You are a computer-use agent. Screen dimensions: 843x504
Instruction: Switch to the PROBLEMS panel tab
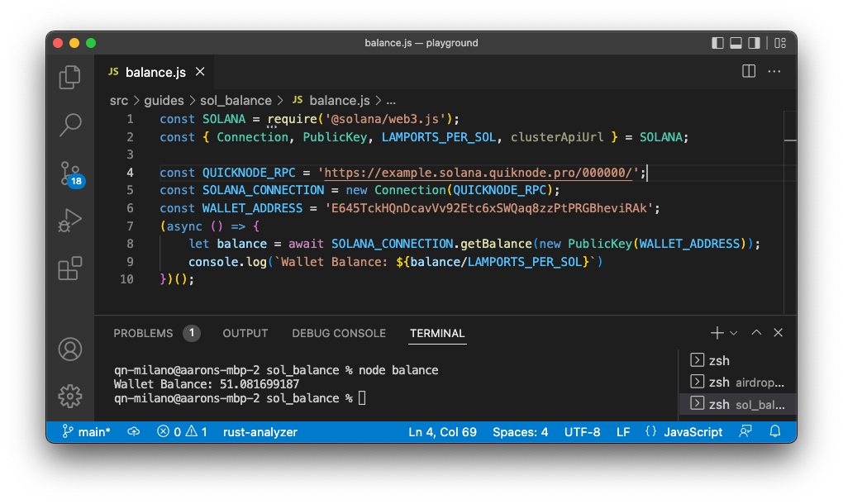(x=143, y=333)
